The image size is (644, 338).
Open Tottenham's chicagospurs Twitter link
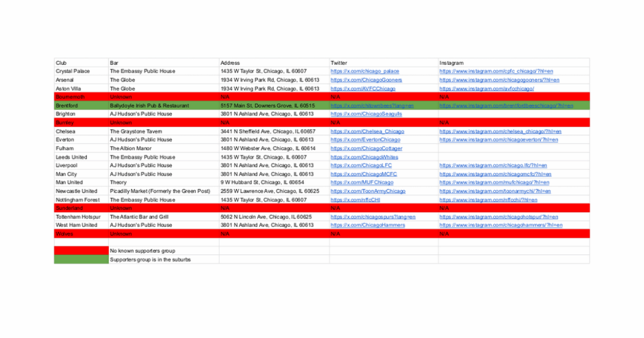point(372,216)
